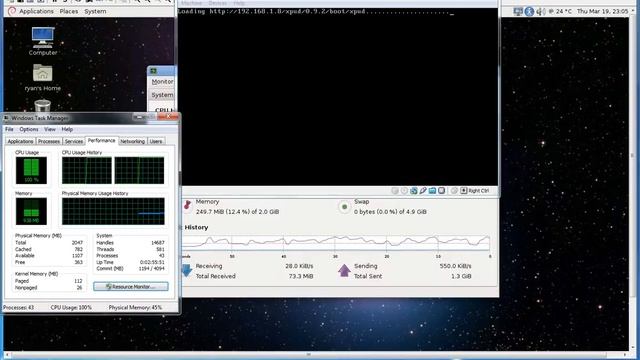Click the desktop horizontal scrollbar at bottom
This screenshot has width=640, height=360.
coord(310,355)
